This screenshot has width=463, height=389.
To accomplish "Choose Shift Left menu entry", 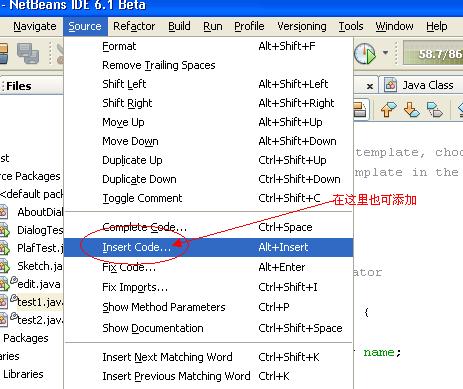I will tap(208, 84).
